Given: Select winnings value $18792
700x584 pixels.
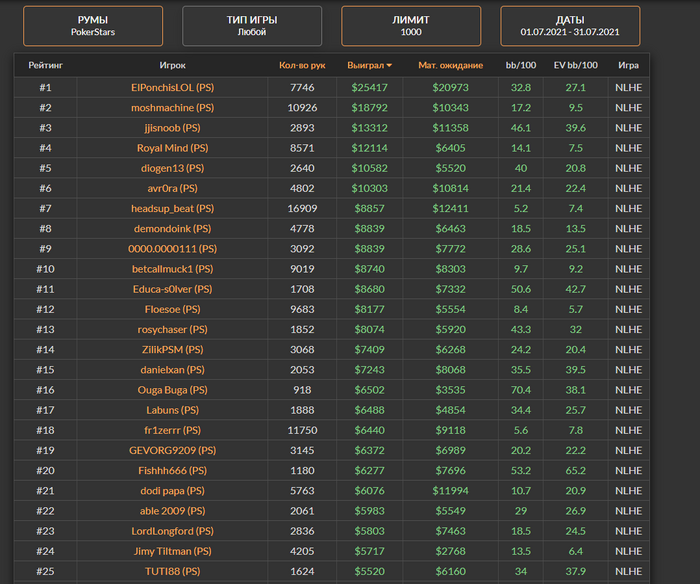Looking at the screenshot, I should click(369, 108).
